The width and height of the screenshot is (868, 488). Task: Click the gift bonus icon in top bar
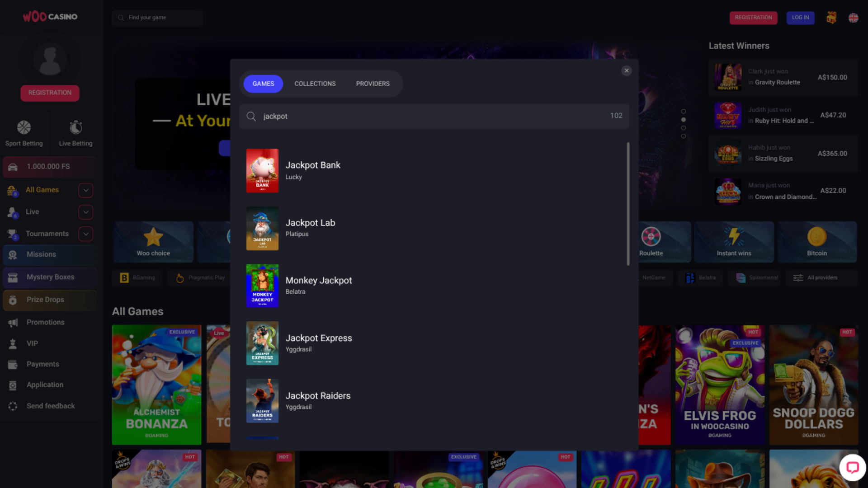pos(832,18)
